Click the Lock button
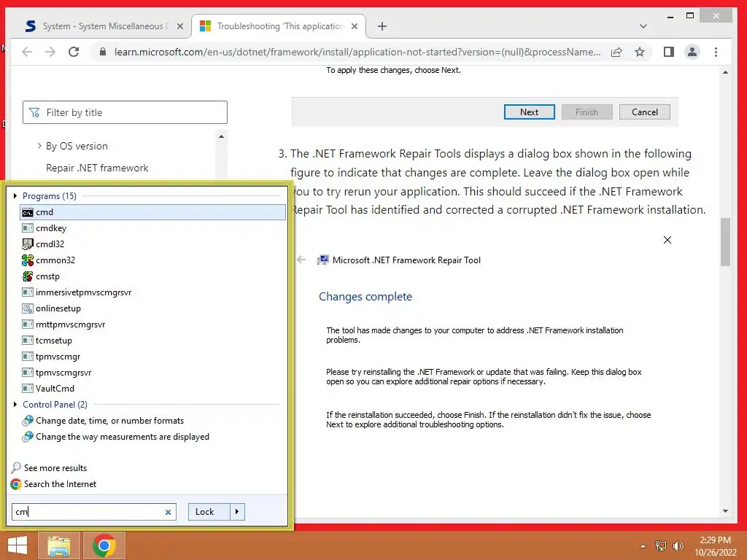Image resolution: width=747 pixels, height=560 pixels. tap(209, 512)
